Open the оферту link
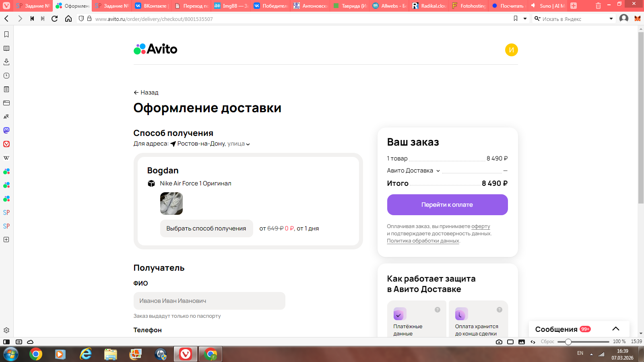The height and width of the screenshot is (362, 644). coord(481,226)
